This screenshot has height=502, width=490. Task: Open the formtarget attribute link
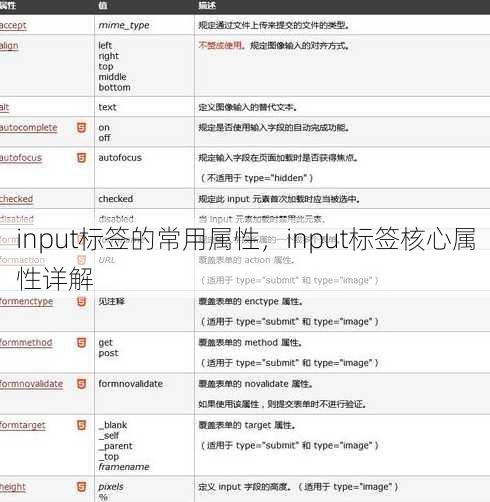click(x=23, y=425)
